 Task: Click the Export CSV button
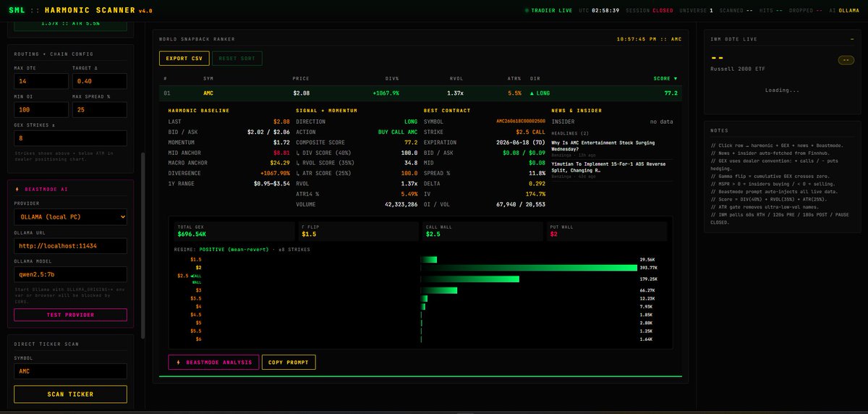point(184,59)
